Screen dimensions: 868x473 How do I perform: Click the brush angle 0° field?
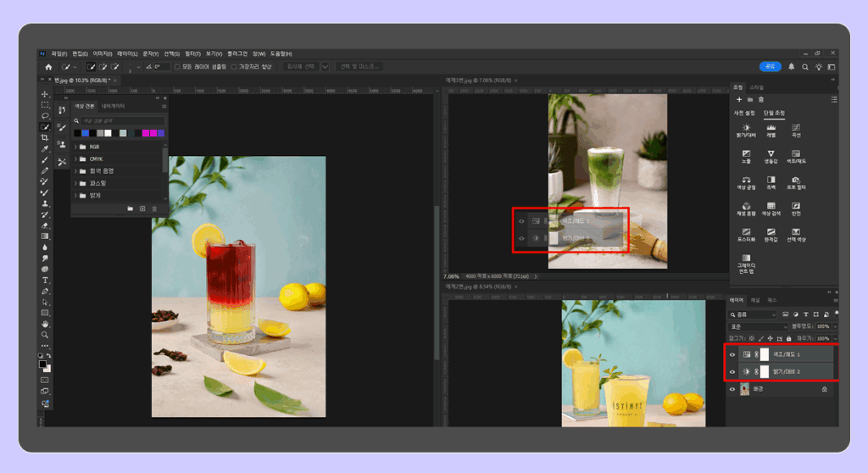point(160,67)
